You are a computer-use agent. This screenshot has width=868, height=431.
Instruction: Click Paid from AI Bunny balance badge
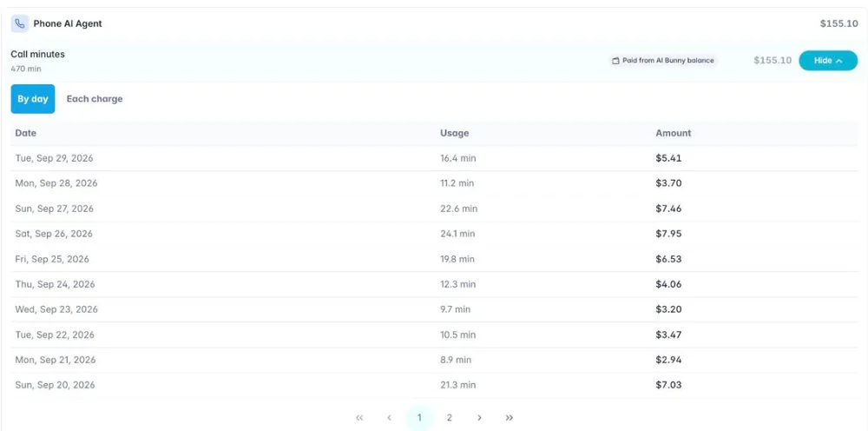(x=662, y=60)
